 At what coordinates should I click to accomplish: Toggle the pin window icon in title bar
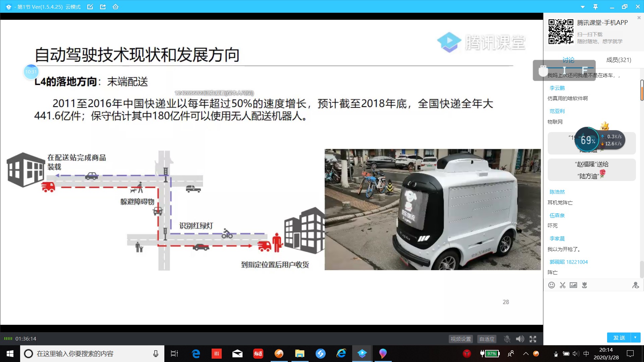pos(595,6)
